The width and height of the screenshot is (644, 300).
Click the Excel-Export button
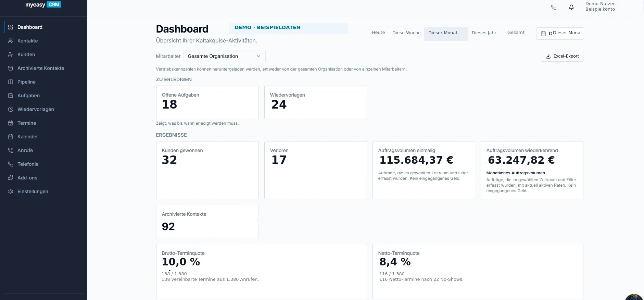[562, 56]
